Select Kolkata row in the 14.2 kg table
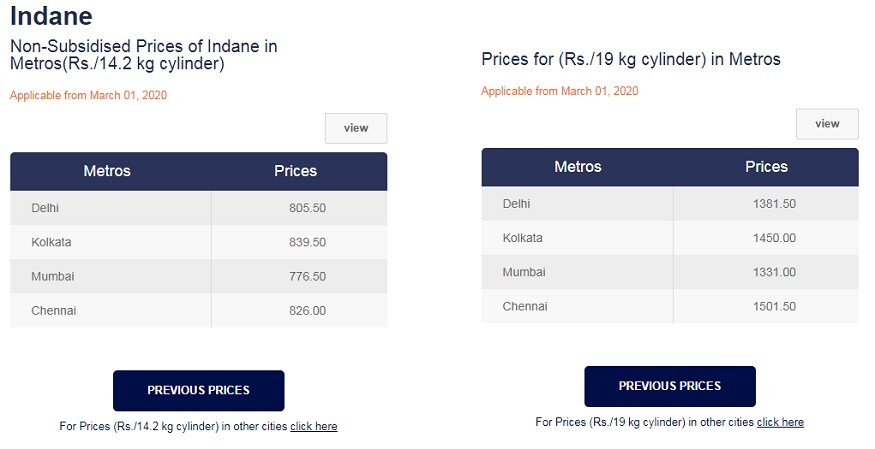 tap(199, 242)
